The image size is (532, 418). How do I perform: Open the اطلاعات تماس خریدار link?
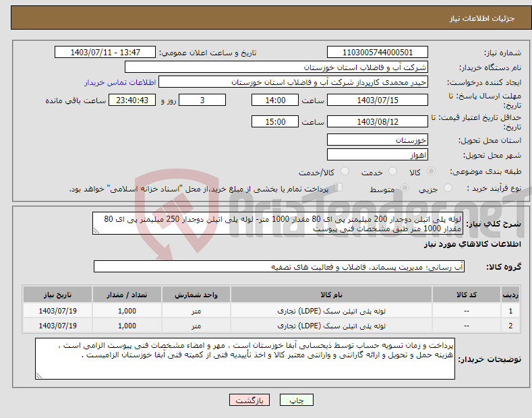(120, 82)
